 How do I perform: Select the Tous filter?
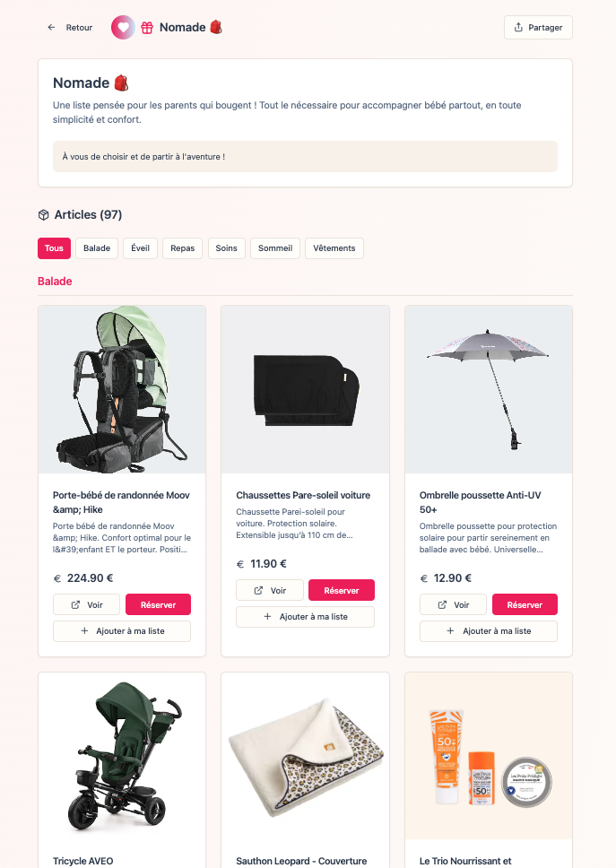54,248
